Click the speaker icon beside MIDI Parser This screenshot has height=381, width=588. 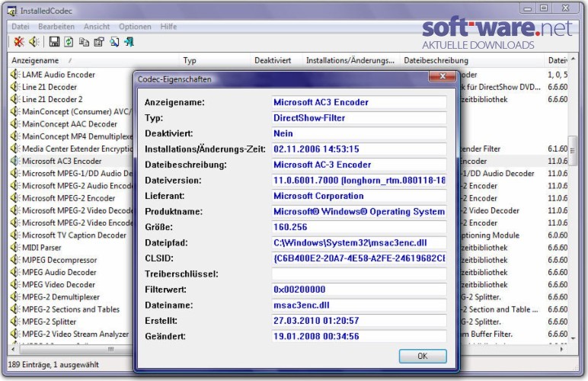coord(15,248)
